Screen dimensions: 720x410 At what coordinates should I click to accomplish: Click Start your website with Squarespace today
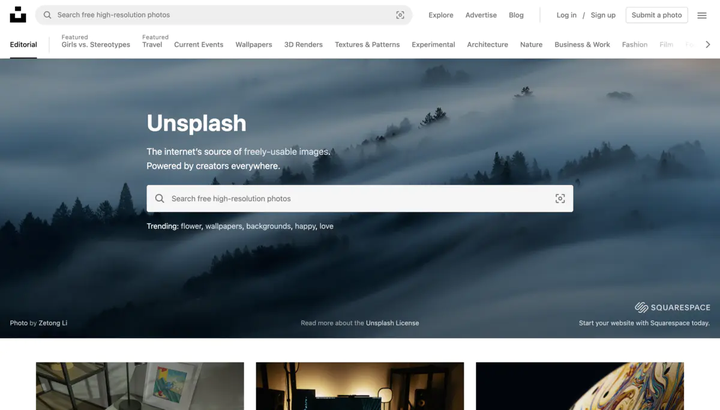pos(644,323)
